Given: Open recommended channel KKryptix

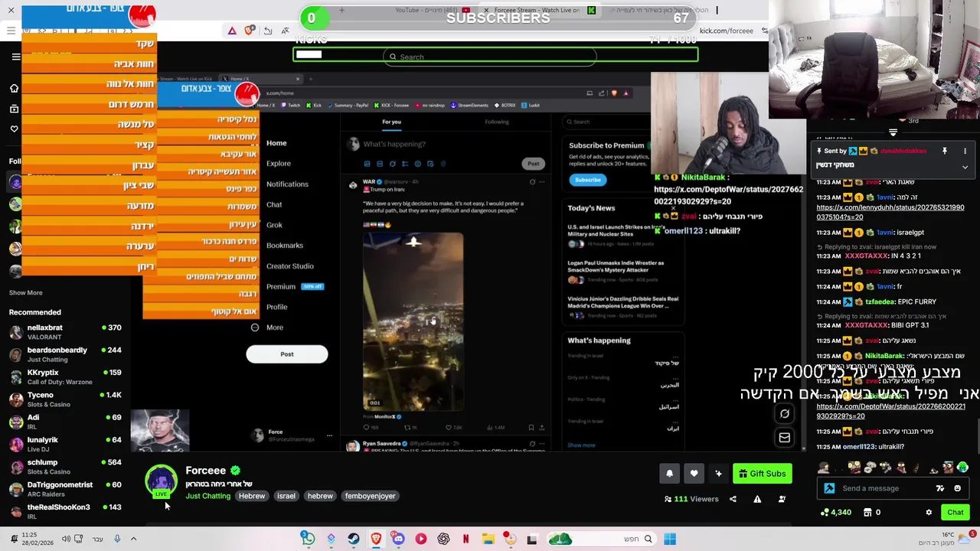Looking at the screenshot, I should tap(65, 377).
